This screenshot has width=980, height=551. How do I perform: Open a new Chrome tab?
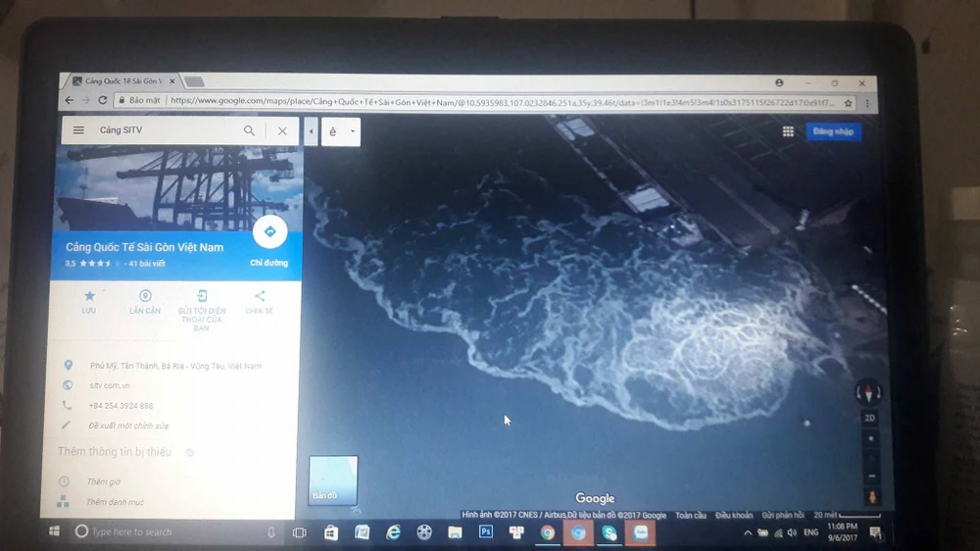[x=194, y=82]
